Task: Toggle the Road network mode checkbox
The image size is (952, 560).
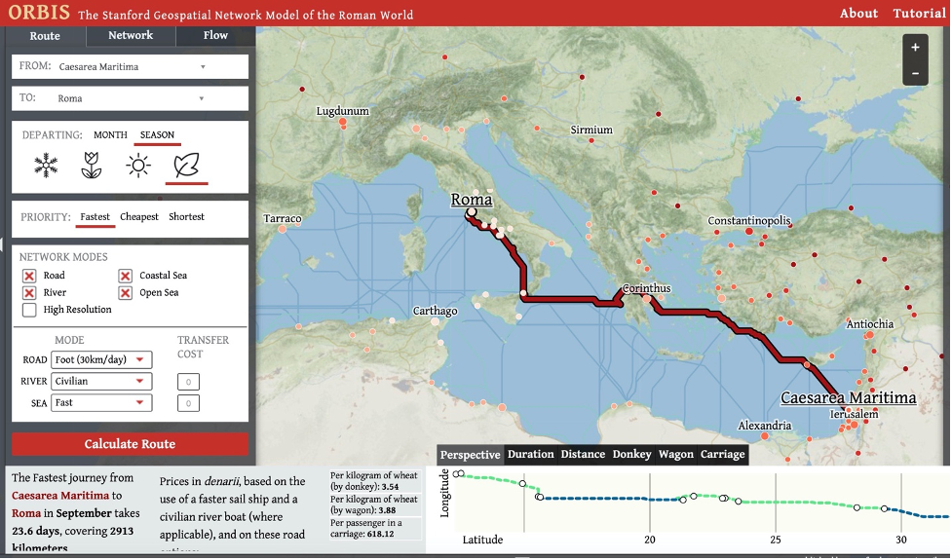Action: pos(29,276)
